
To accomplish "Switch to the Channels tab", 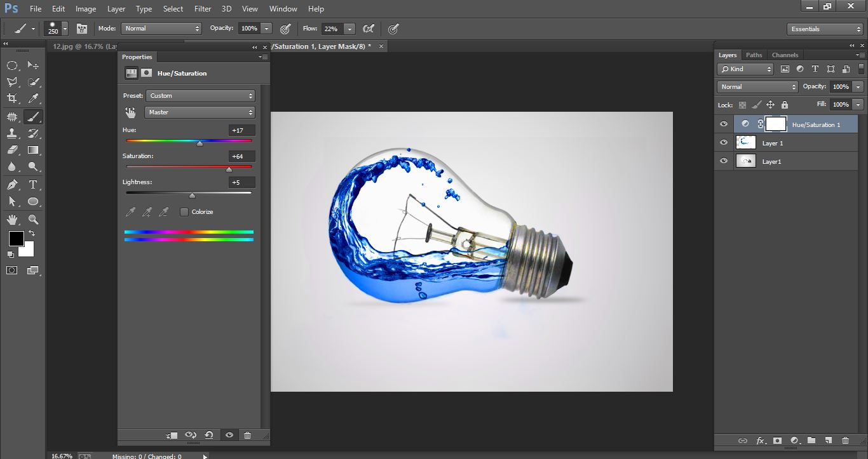I will (785, 55).
